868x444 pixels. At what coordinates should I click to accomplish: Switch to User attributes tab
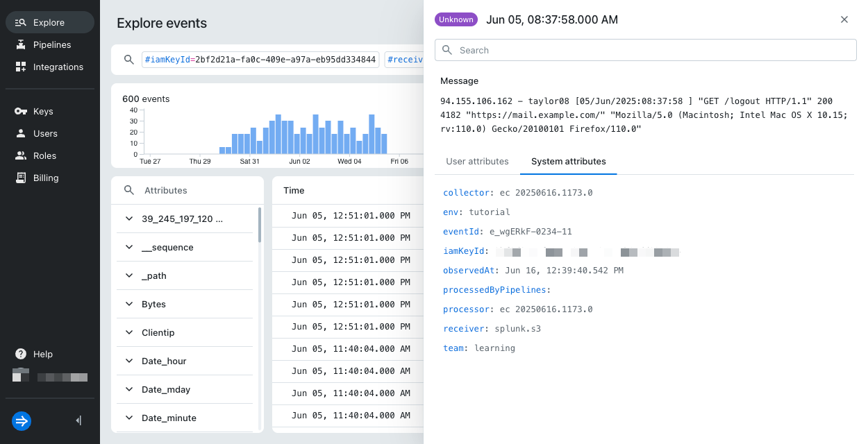pyautogui.click(x=477, y=161)
